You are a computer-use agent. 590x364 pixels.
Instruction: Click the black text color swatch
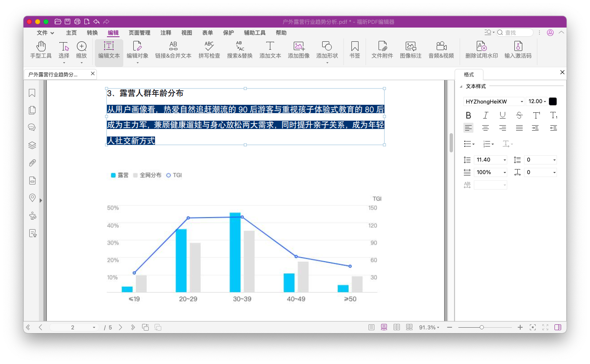tap(553, 101)
